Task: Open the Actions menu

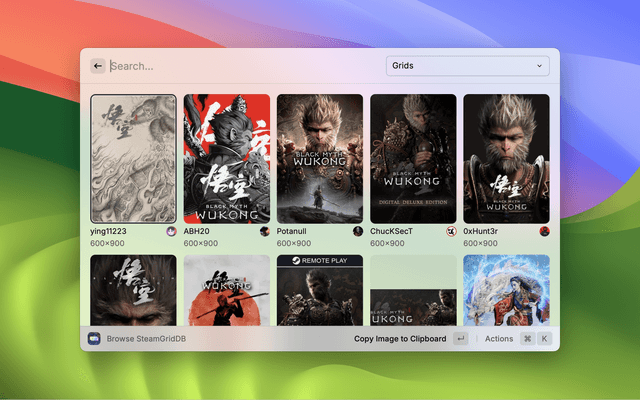Action: (x=499, y=339)
